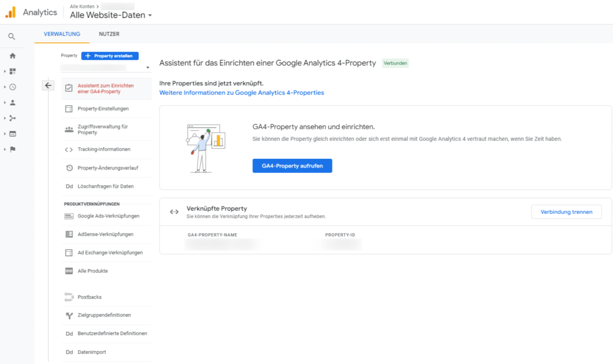Click the AdSense-Verknüpfungen icon
The height and width of the screenshot is (364, 613).
tap(69, 234)
